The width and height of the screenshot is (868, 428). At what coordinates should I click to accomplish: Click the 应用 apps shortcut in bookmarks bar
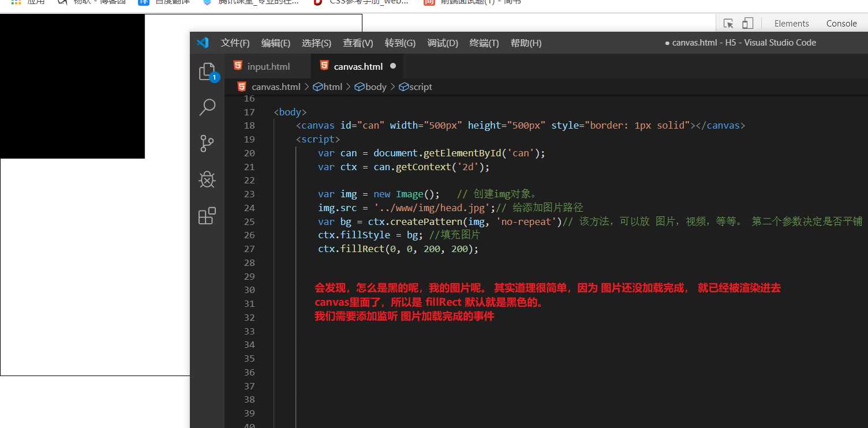pyautogui.click(x=27, y=2)
